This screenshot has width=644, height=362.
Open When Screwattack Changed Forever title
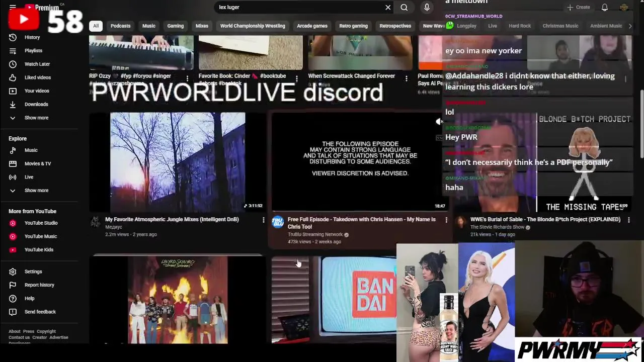[351, 76]
